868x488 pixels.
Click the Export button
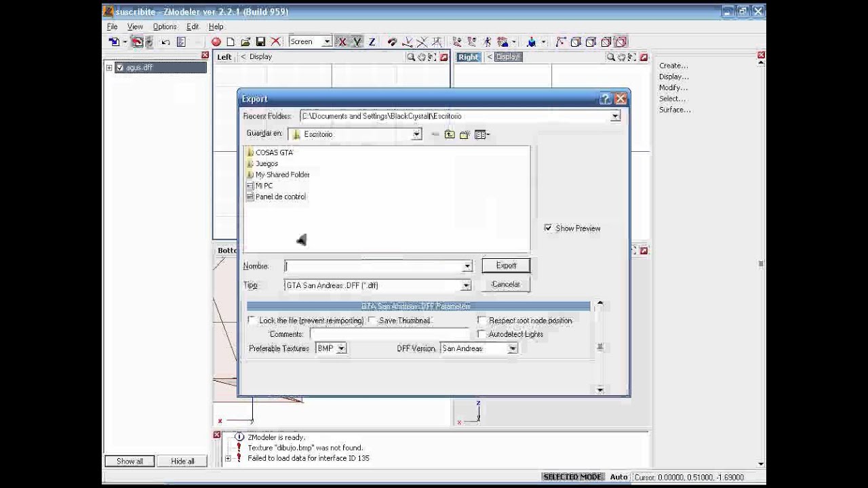pyautogui.click(x=506, y=266)
